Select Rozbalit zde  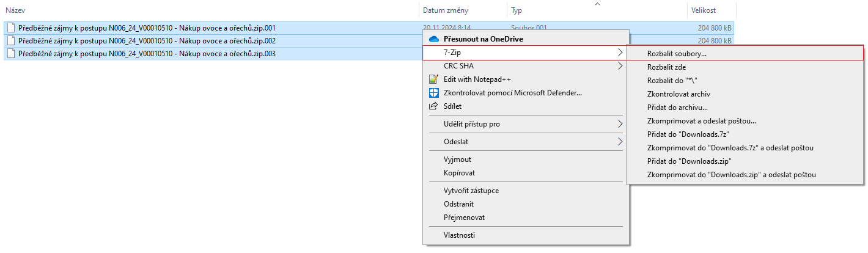[x=745, y=67]
